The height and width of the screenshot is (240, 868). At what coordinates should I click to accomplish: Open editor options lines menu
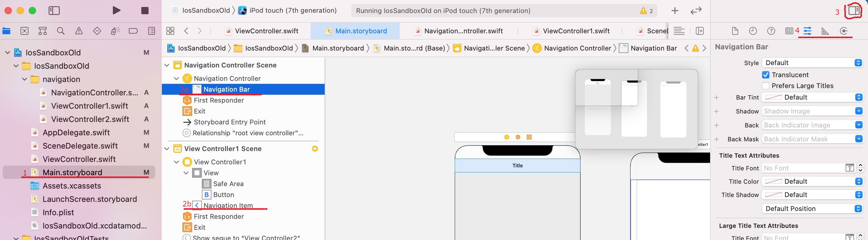[x=679, y=31]
